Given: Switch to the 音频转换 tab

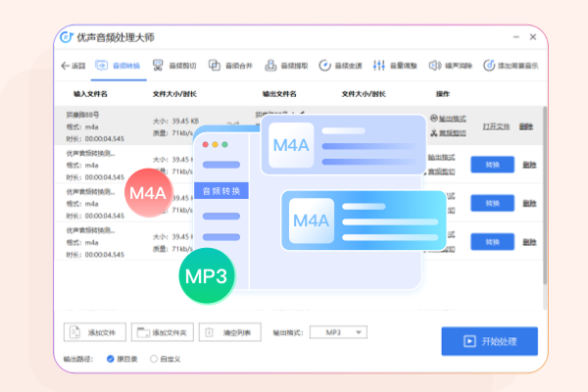Looking at the screenshot, I should tap(120, 66).
